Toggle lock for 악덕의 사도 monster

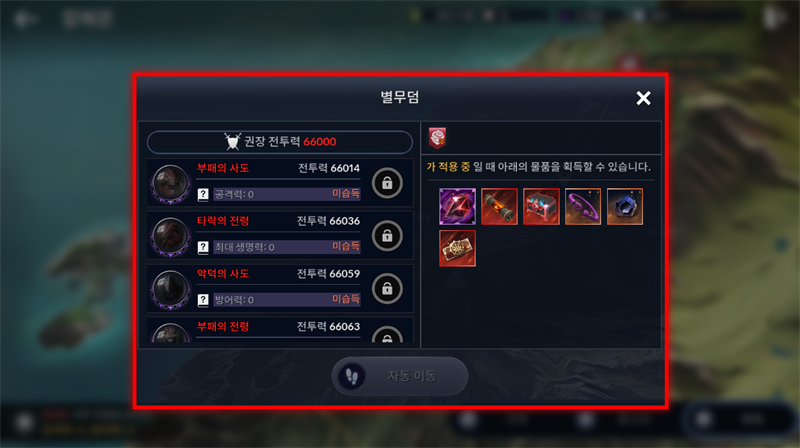tap(387, 288)
